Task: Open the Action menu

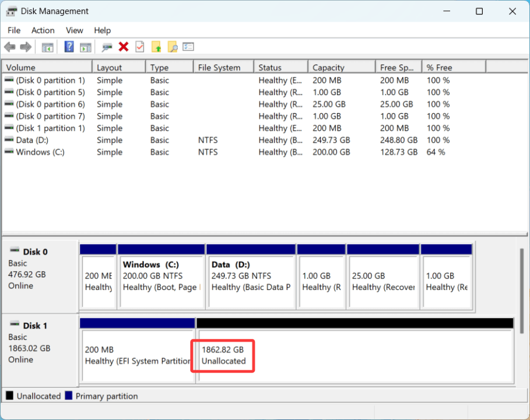Action: pos(43,30)
